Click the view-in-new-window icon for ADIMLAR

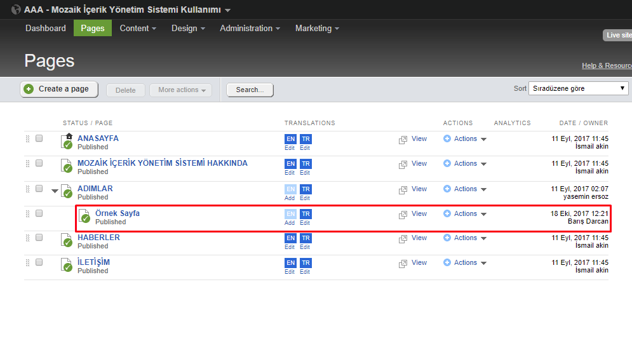[403, 191]
